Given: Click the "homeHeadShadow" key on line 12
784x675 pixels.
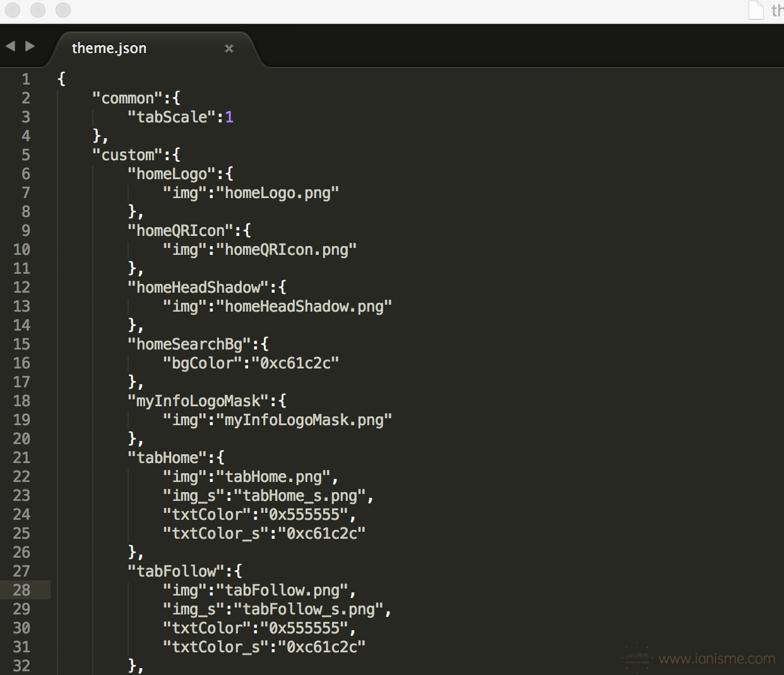Looking at the screenshot, I should 198,287.
